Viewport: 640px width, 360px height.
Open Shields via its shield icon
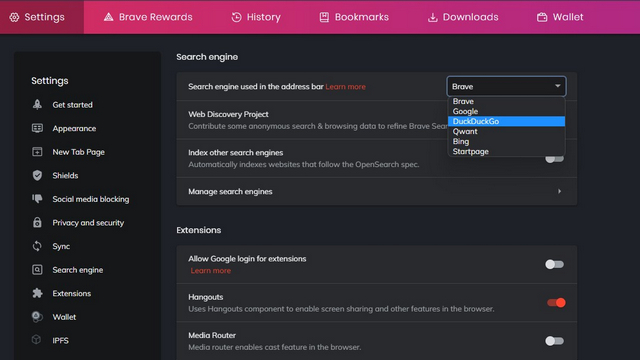tap(37, 176)
